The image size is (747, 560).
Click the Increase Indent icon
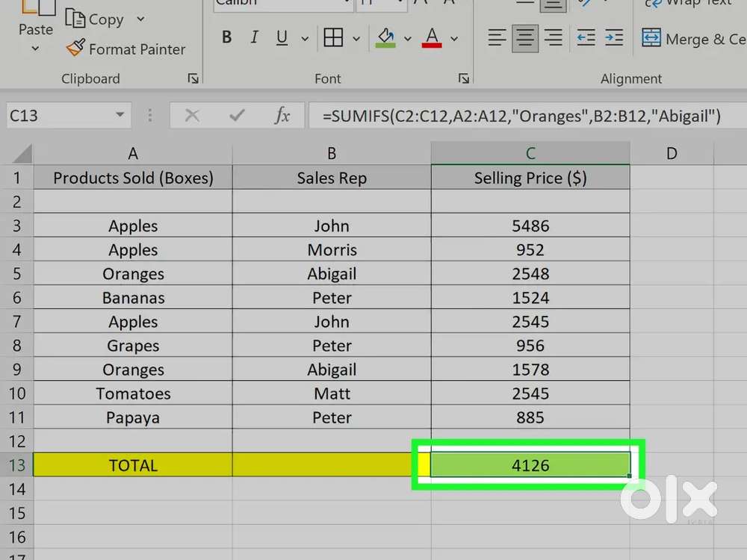tap(613, 37)
